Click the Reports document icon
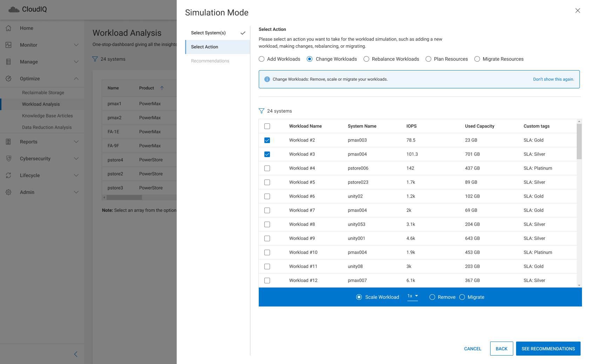The image size is (589, 364). pyautogui.click(x=8, y=142)
